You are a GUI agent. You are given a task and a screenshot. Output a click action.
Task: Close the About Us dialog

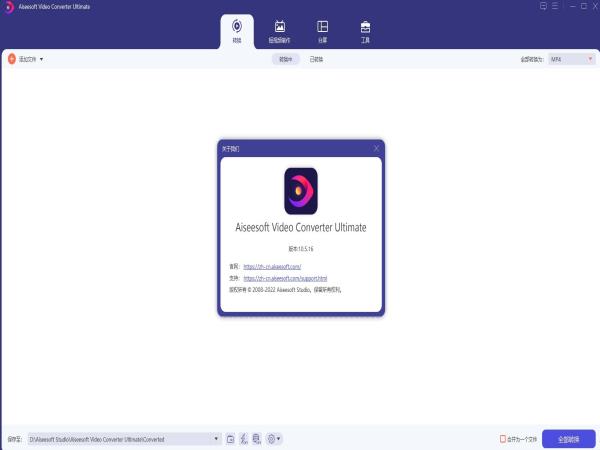[x=376, y=148]
